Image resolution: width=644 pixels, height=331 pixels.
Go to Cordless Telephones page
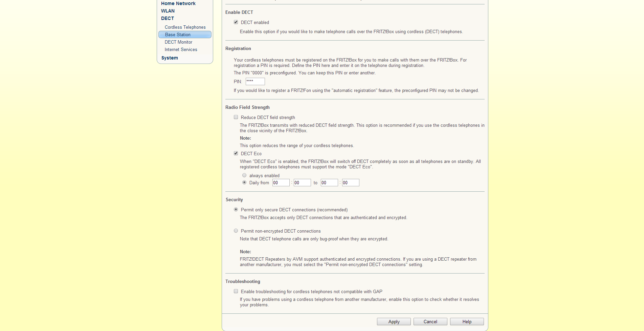[185, 27]
